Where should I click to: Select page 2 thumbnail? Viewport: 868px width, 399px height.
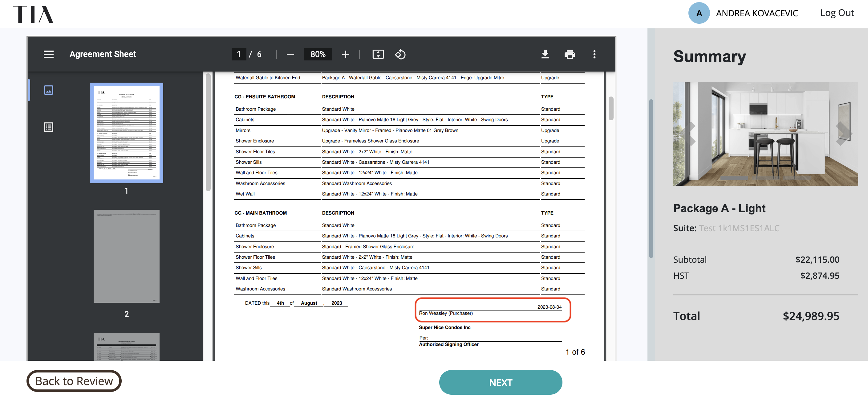pos(126,256)
